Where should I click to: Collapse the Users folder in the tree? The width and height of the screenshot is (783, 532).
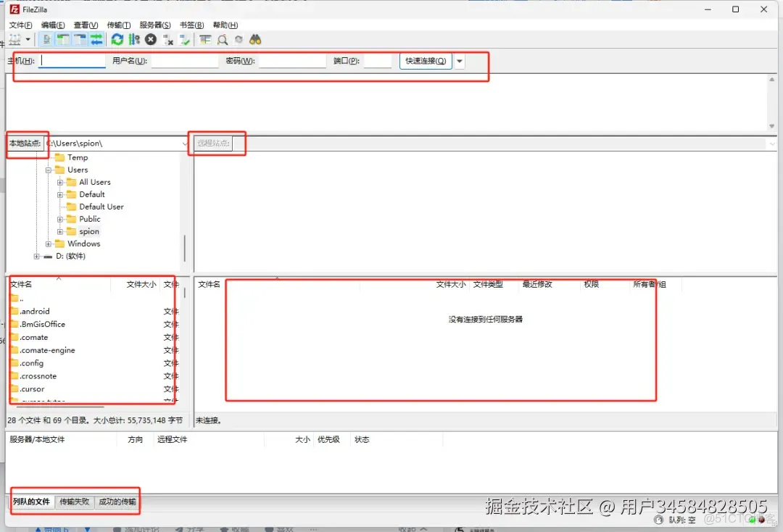click(x=48, y=170)
